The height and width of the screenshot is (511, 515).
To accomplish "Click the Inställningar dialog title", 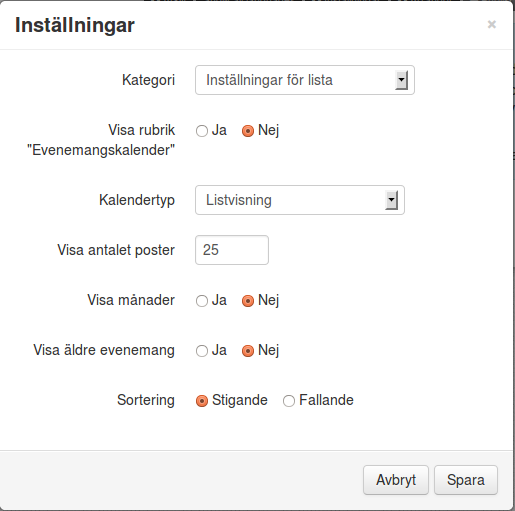I will [x=75, y=25].
